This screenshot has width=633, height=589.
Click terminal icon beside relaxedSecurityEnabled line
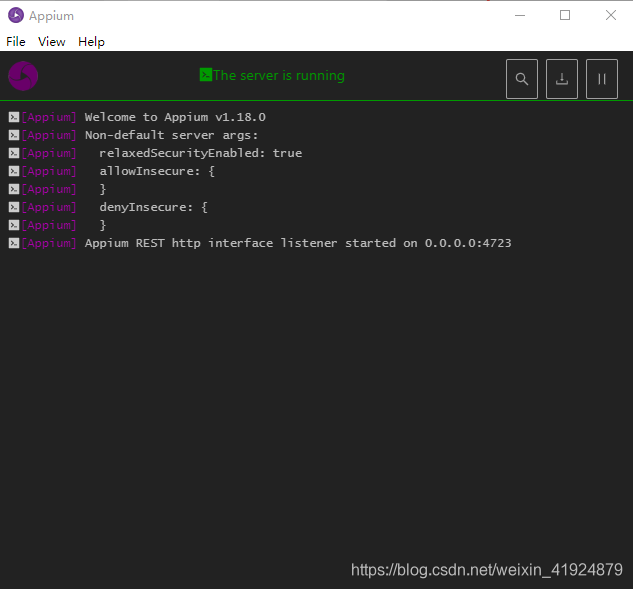tap(14, 153)
